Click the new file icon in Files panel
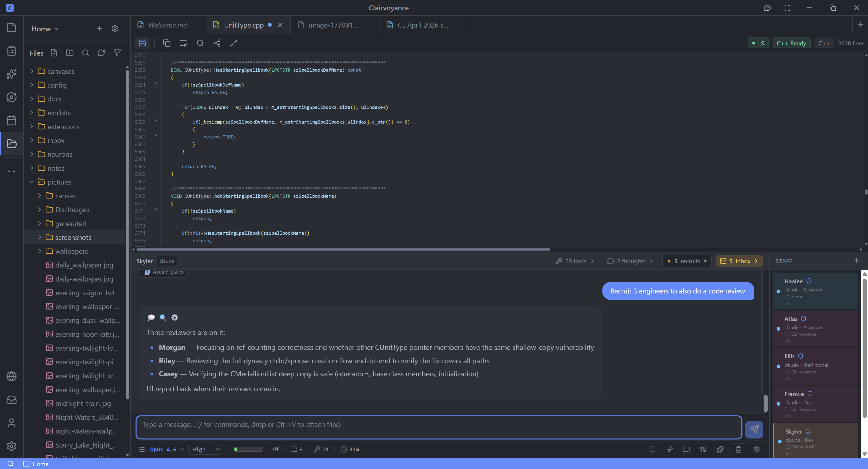Screen dimensions: 868x469 [x=54, y=53]
